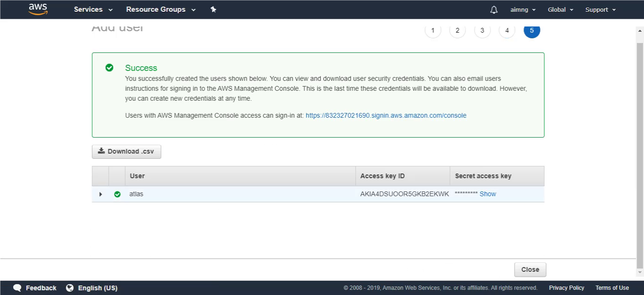This screenshot has width=644, height=295.
Task: Show the secret access key
Action: pyautogui.click(x=488, y=194)
